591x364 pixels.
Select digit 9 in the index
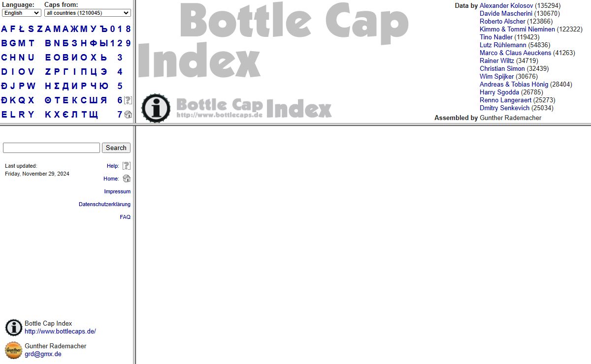tap(128, 43)
